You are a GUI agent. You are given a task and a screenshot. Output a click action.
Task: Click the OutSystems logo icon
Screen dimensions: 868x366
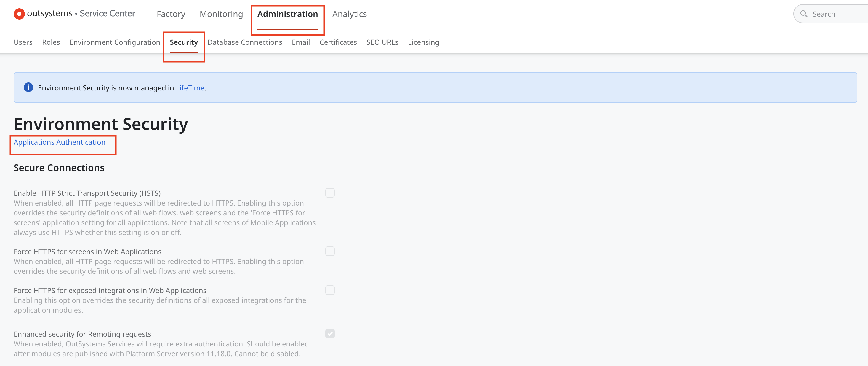click(19, 14)
